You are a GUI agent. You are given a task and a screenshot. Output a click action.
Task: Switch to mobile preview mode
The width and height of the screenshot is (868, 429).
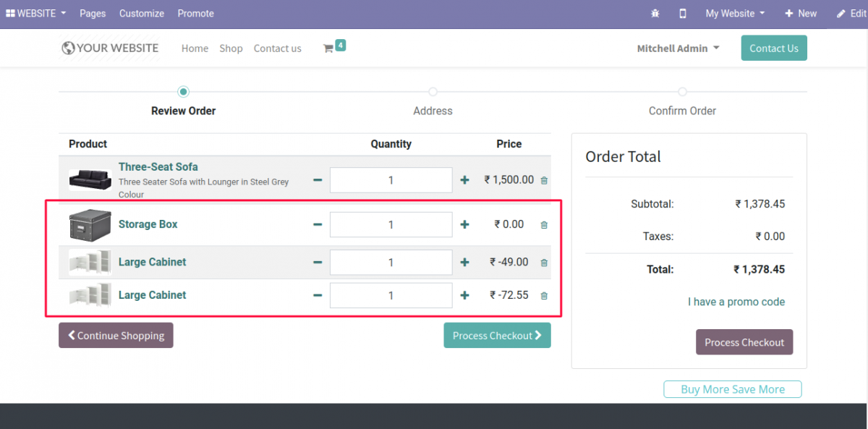682,13
